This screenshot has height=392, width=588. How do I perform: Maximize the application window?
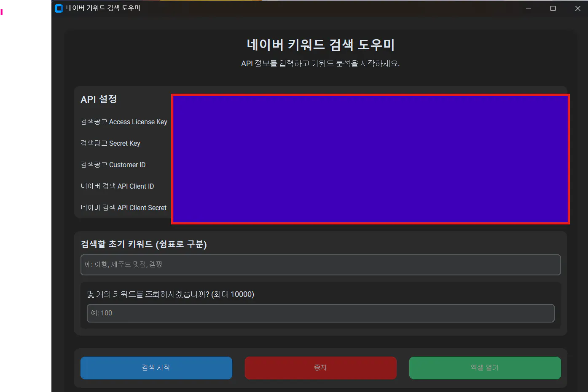553,8
